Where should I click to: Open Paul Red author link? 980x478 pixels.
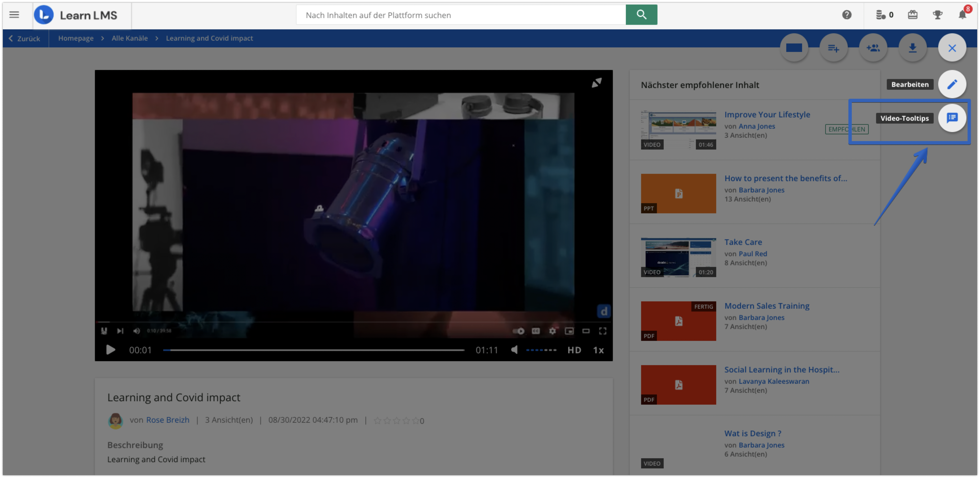(x=752, y=254)
